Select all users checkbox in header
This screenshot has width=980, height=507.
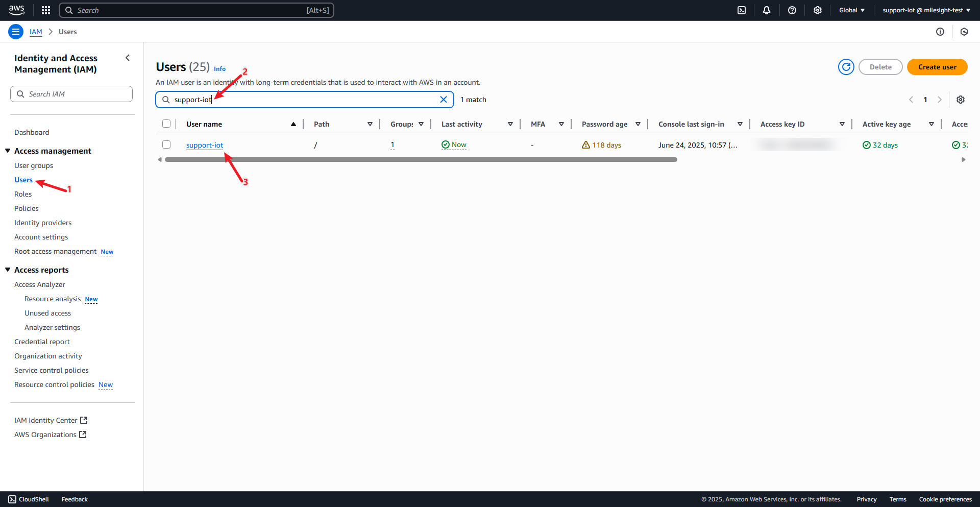click(166, 124)
